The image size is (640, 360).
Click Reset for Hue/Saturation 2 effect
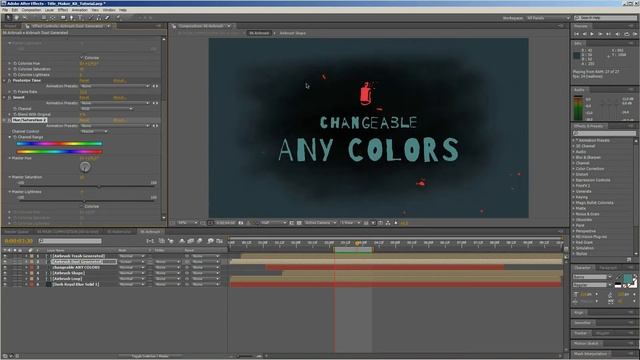coord(84,120)
